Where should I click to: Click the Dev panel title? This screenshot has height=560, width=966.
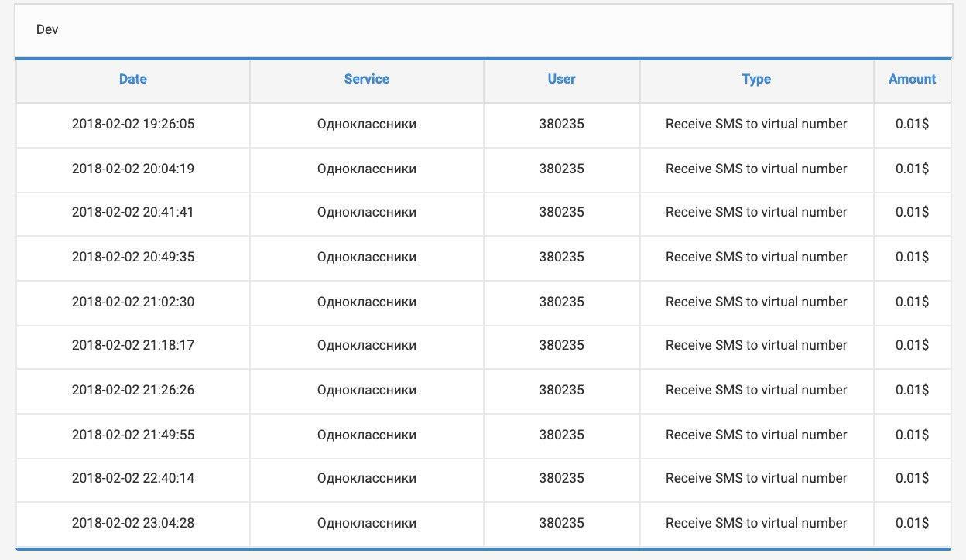click(47, 29)
